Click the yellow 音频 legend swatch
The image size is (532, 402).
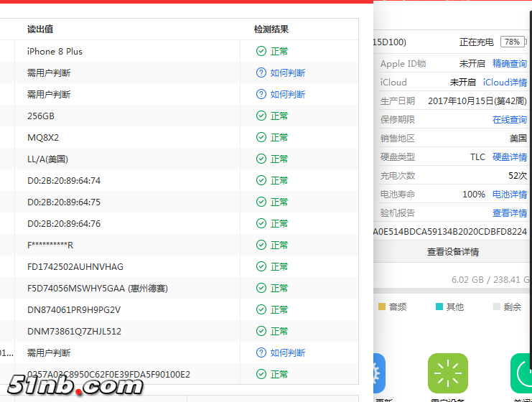click(x=382, y=307)
